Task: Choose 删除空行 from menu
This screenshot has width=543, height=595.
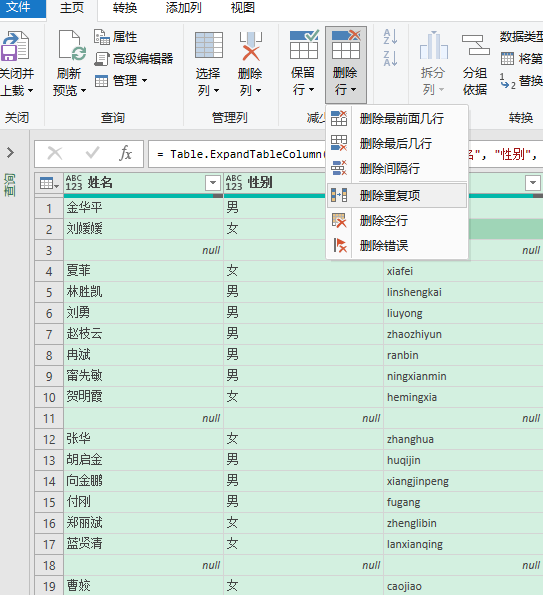Action: tap(397, 220)
